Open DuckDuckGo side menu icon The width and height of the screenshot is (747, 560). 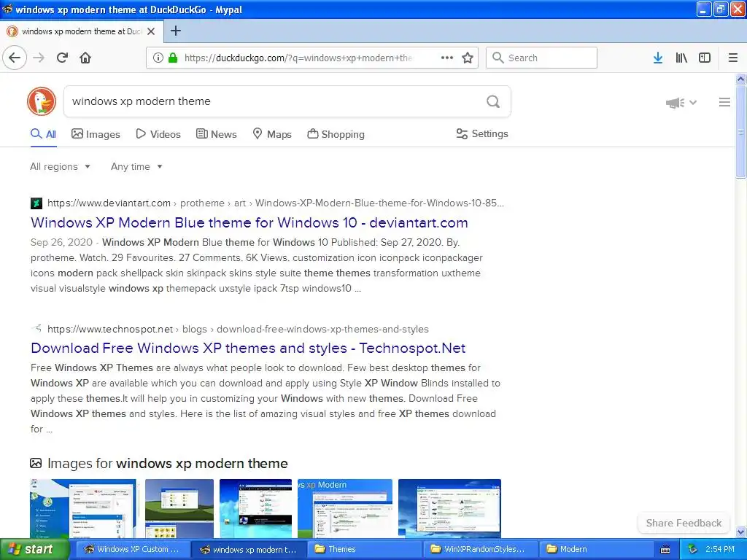coord(724,102)
